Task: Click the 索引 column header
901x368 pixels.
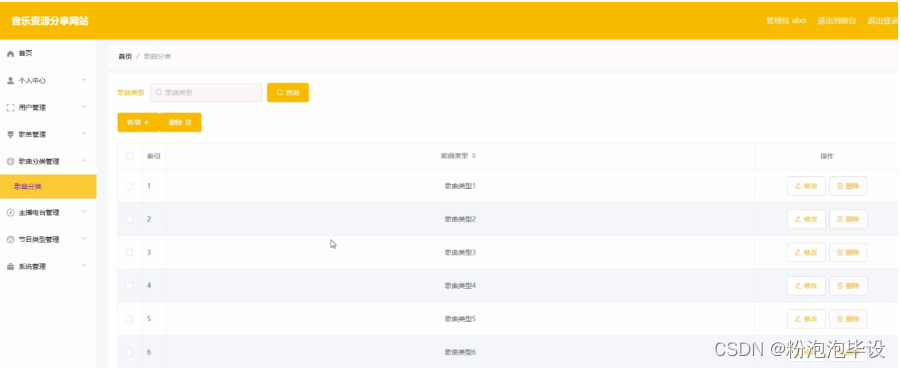Action: point(154,156)
